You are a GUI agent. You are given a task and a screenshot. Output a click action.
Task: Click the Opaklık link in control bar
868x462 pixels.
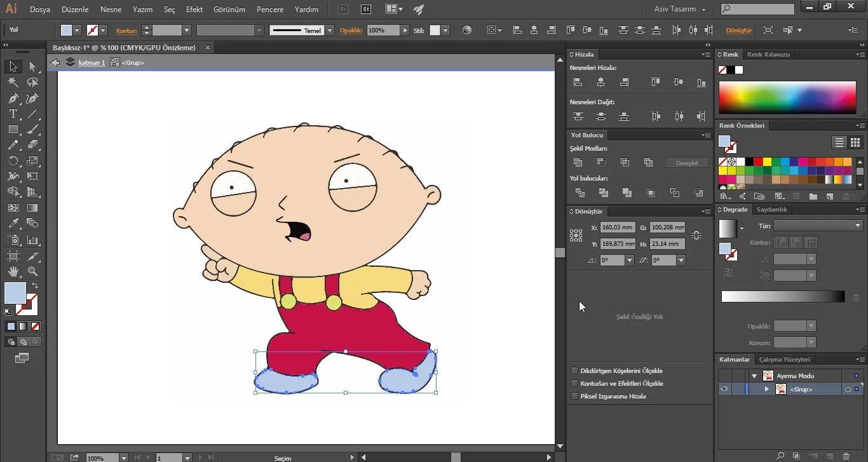[x=351, y=30]
